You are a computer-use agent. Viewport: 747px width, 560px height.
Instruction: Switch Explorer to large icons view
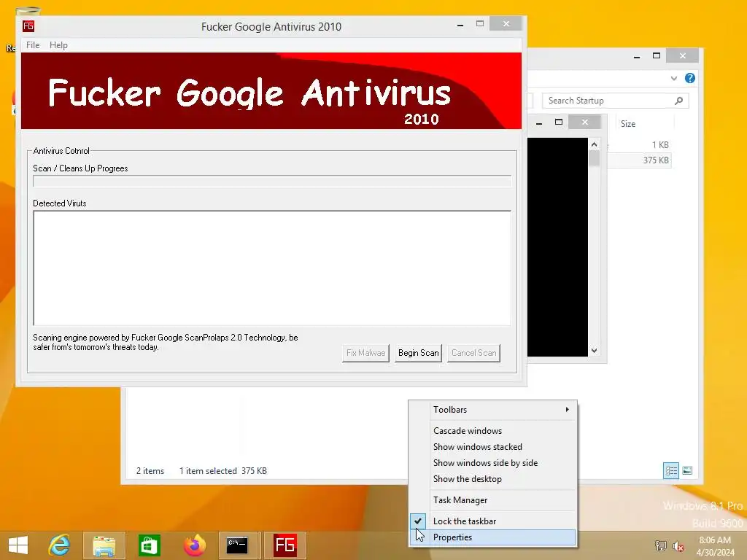pyautogui.click(x=687, y=470)
